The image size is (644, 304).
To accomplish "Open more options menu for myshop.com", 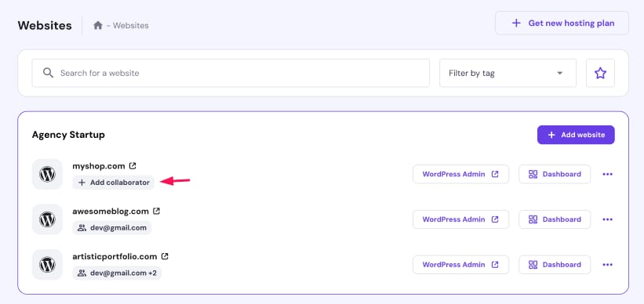I will [x=607, y=174].
